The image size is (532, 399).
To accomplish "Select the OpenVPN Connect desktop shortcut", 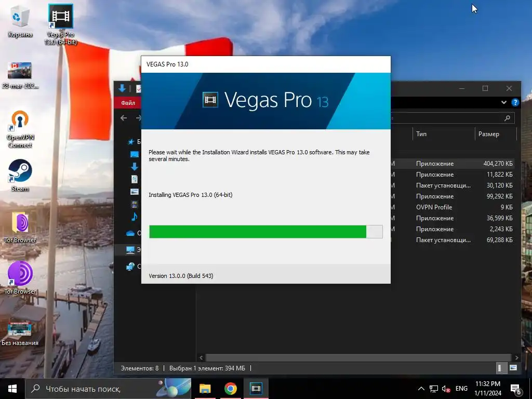I will coord(20,129).
